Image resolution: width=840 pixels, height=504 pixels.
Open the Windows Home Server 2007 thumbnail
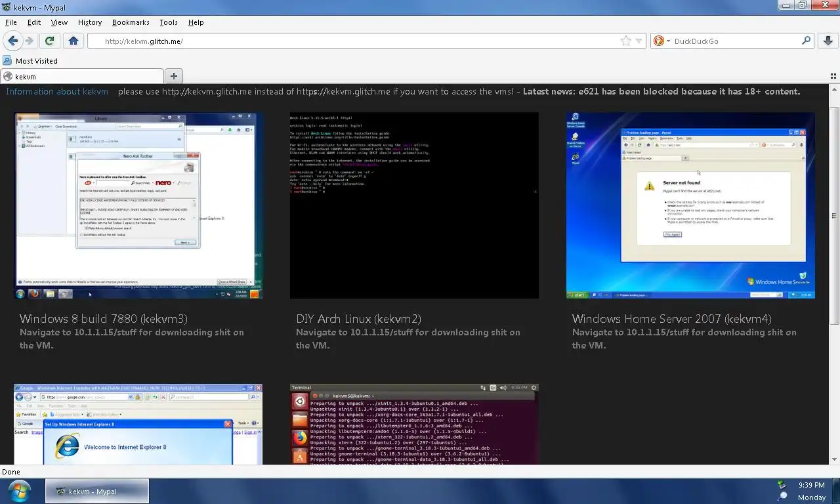coord(690,205)
